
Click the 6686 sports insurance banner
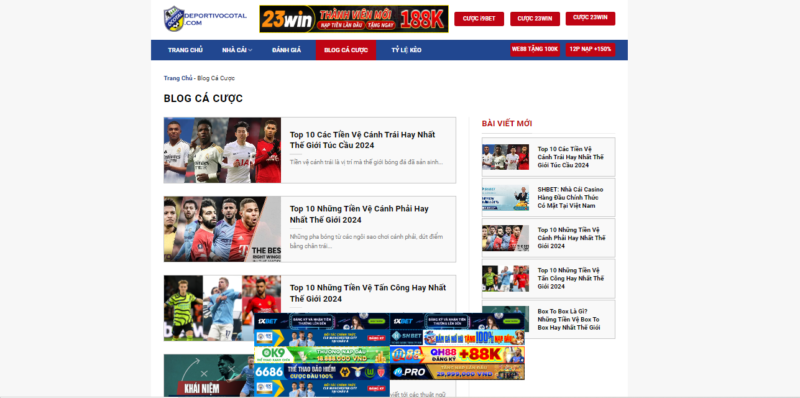(x=322, y=371)
